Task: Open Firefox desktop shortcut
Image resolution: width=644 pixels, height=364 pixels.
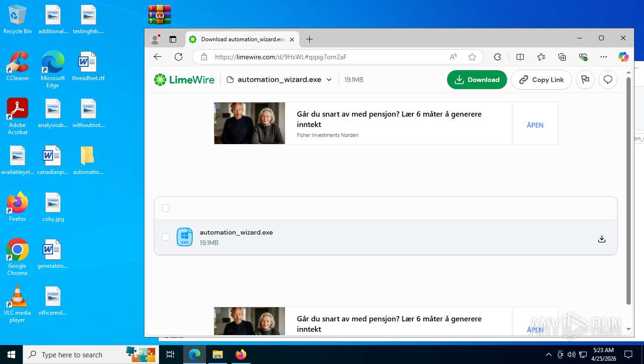Action: click(18, 207)
